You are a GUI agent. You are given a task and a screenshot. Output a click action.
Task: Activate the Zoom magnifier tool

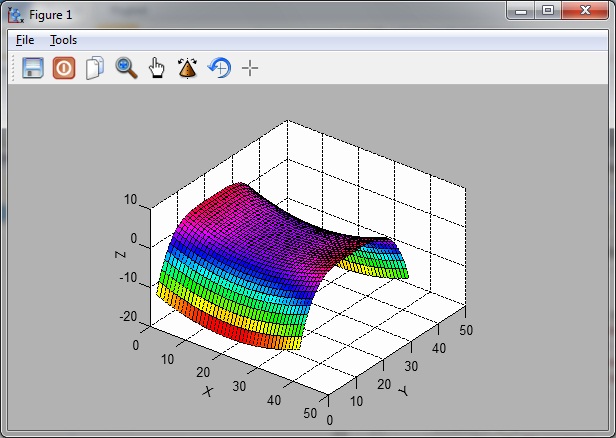(x=126, y=68)
